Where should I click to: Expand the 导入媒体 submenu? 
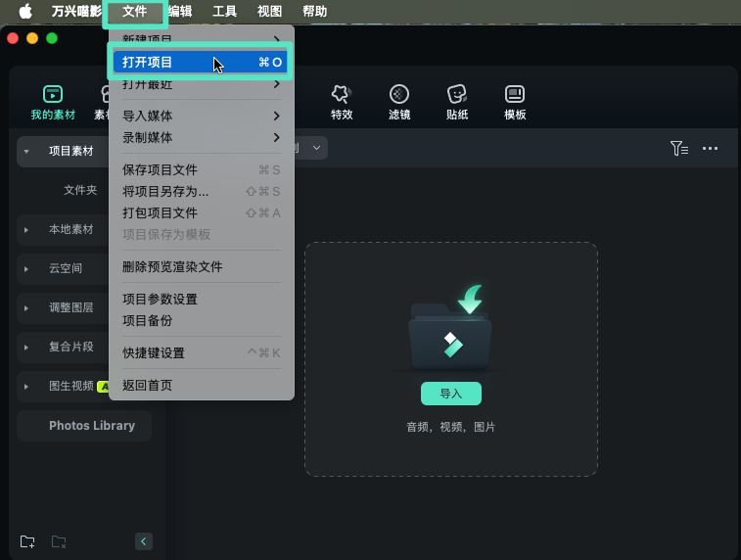[201, 116]
